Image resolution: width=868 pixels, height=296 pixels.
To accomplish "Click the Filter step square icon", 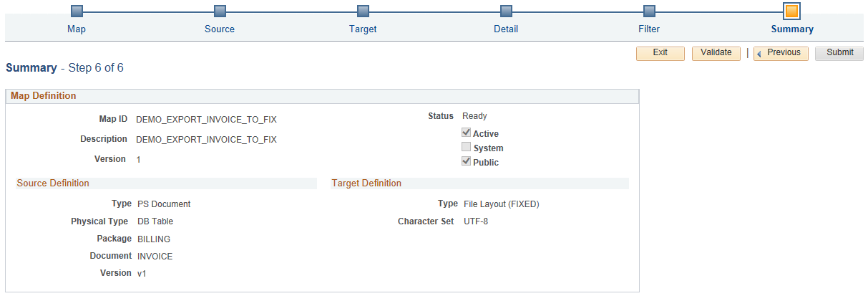I will click(x=649, y=11).
